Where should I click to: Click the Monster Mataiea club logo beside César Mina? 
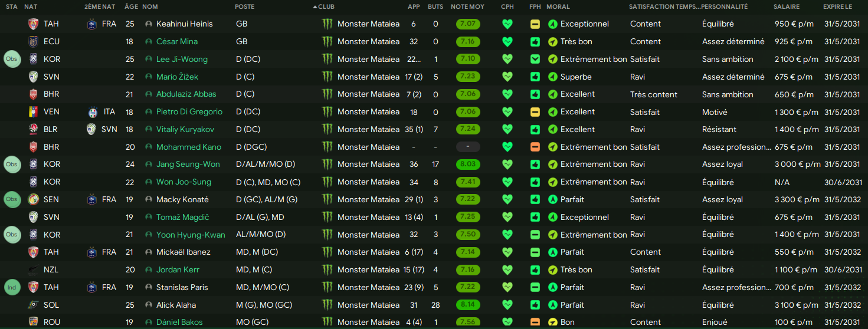(x=327, y=42)
